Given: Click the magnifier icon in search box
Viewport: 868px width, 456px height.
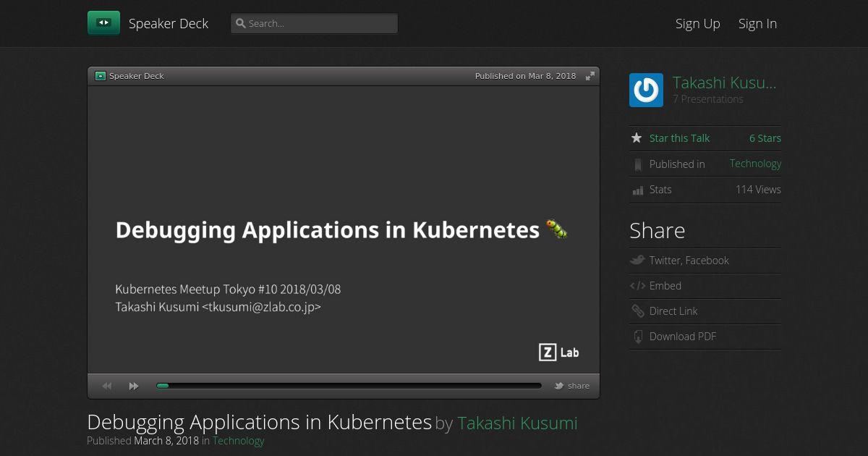Looking at the screenshot, I should pyautogui.click(x=241, y=23).
